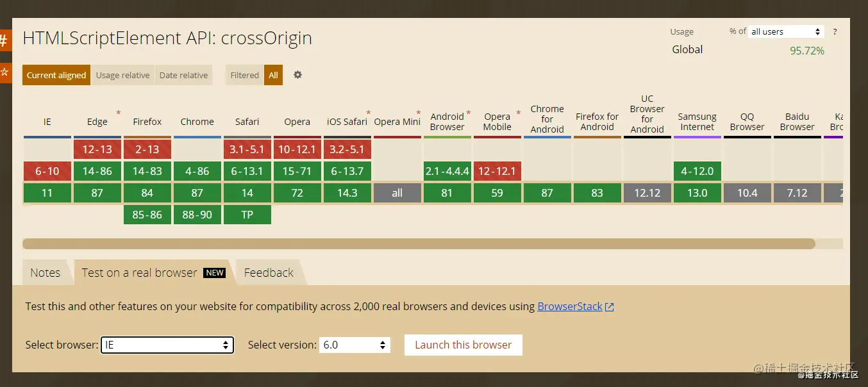
Task: Click the Safari TP cell
Action: [247, 215]
